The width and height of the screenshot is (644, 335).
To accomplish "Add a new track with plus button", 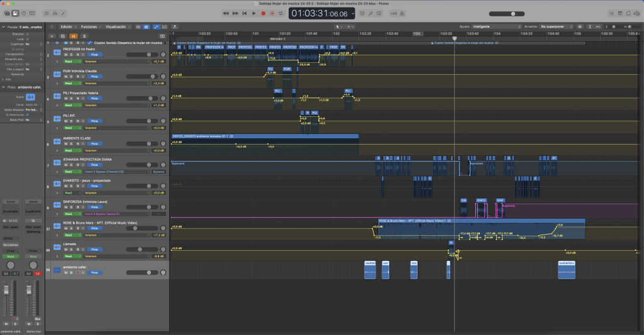I will [x=52, y=36].
